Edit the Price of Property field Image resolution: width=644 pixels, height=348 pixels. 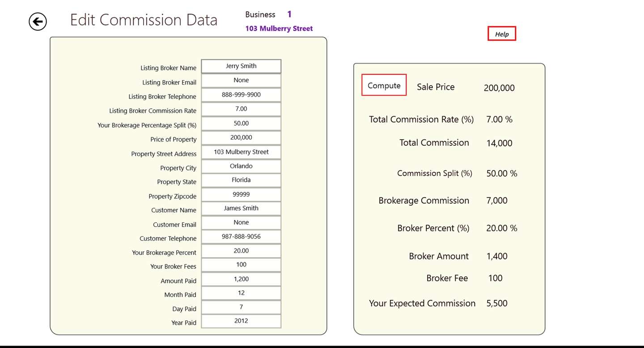click(x=241, y=138)
